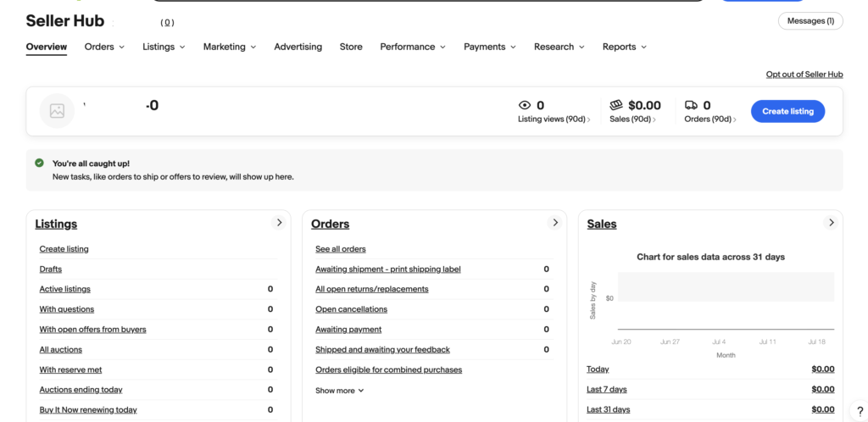The image size is (868, 422).
Task: Click the green all-caught-up checkmark icon
Action: click(x=39, y=164)
